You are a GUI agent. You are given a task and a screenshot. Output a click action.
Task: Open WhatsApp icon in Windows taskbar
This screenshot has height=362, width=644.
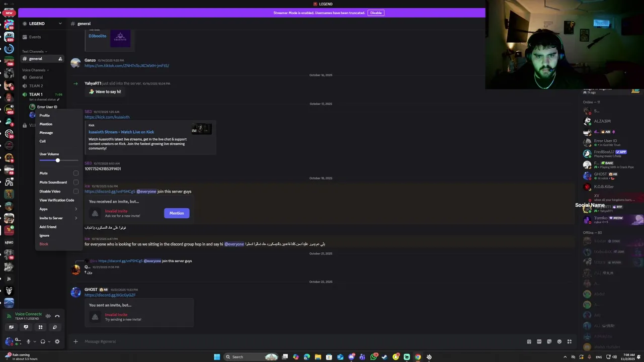click(373, 357)
